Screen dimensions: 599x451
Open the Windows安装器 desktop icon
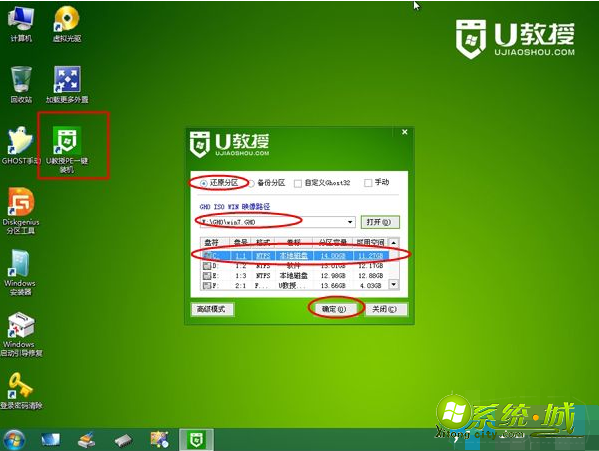pyautogui.click(x=20, y=273)
